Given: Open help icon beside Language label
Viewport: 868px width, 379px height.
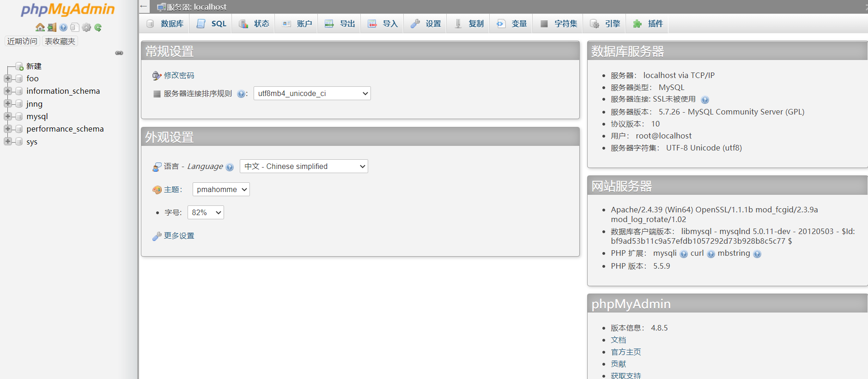Looking at the screenshot, I should 230,167.
